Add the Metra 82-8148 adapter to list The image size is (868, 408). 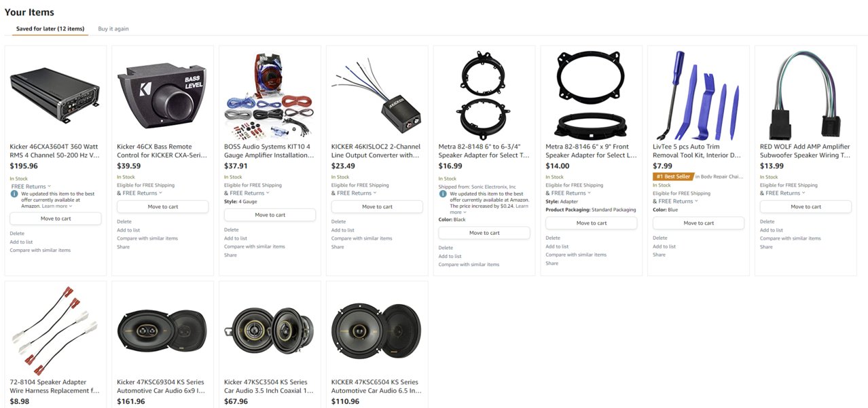tap(450, 256)
